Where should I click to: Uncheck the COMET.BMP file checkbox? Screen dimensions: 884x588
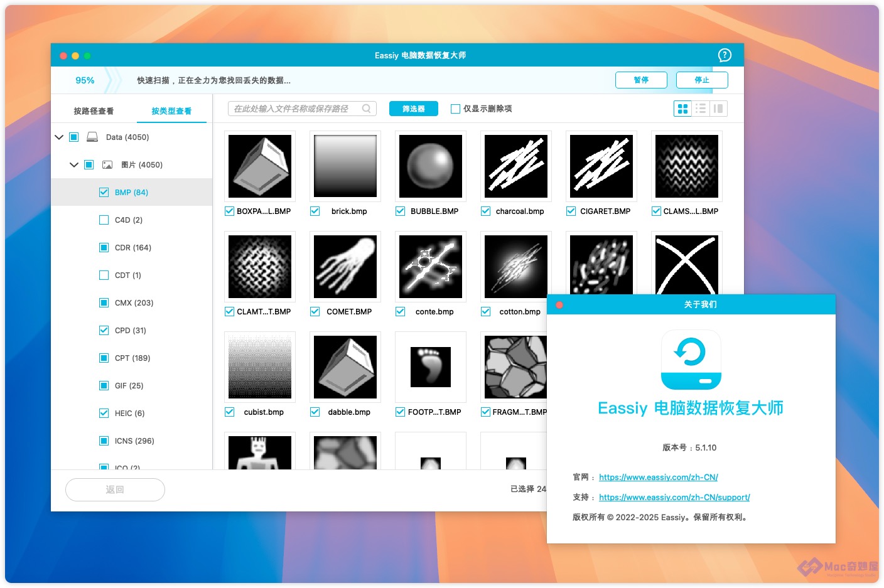[x=315, y=312]
